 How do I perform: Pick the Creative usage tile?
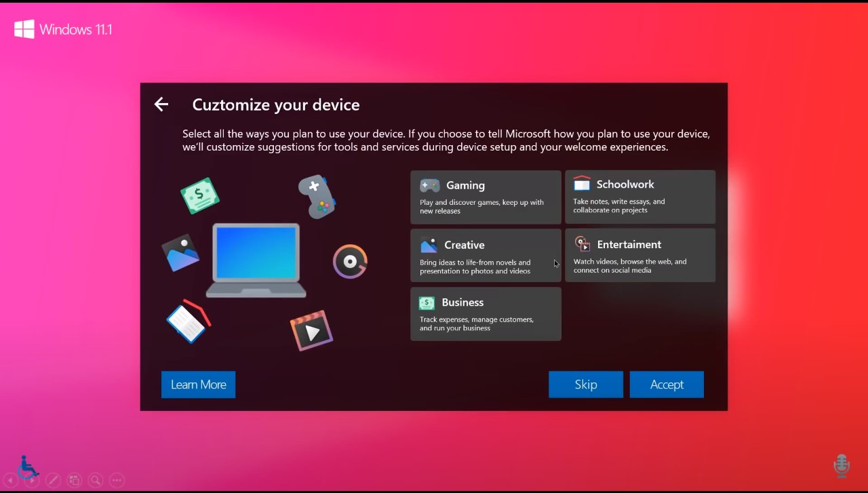[x=486, y=255]
